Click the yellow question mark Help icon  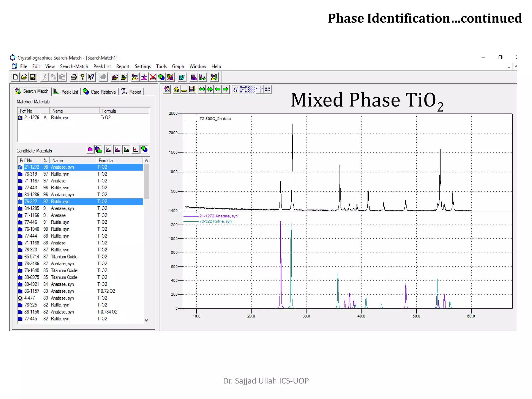(x=83, y=77)
